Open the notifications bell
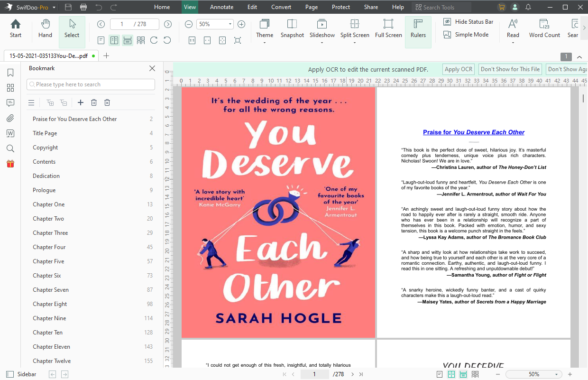This screenshot has width=588, height=380. click(528, 7)
